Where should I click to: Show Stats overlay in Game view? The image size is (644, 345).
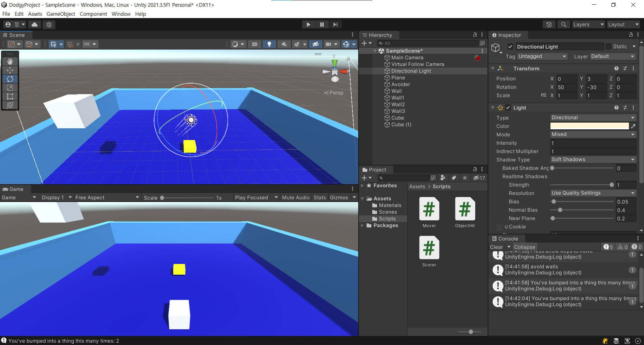coord(320,198)
